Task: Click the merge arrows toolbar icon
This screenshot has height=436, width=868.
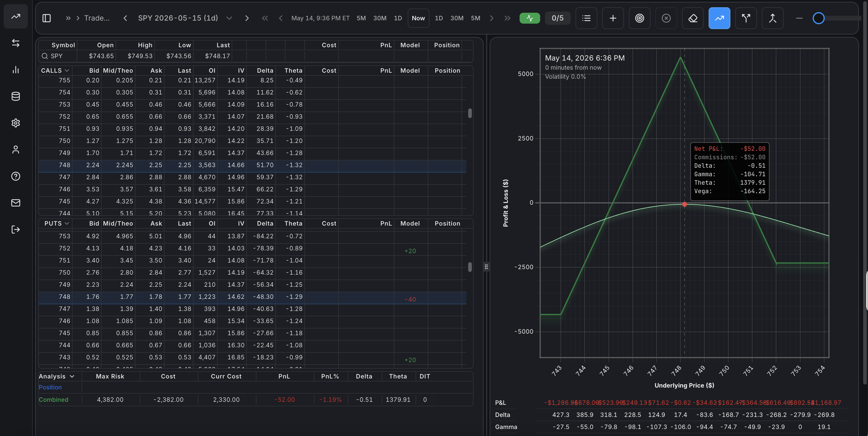Action: coord(773,18)
